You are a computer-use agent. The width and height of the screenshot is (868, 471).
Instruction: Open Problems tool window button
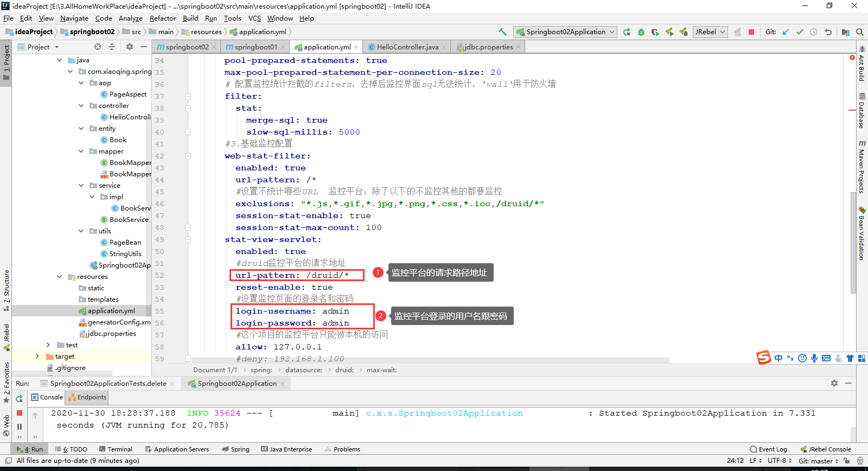(x=342, y=449)
